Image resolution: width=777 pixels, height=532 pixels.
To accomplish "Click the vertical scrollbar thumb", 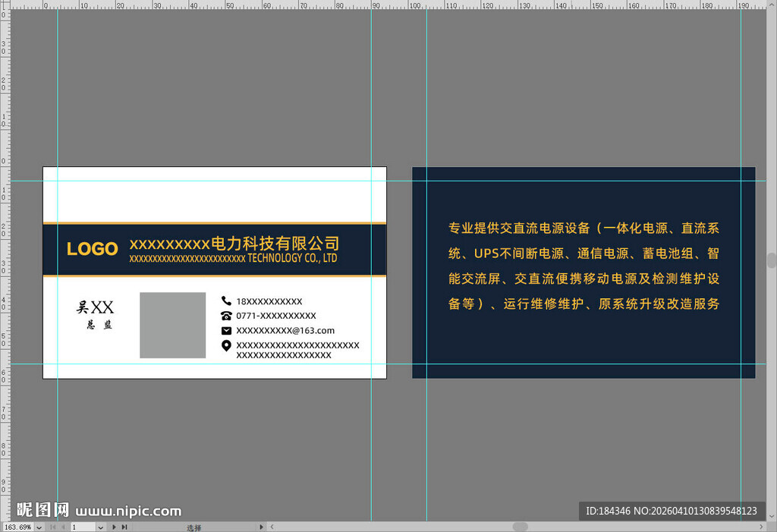I will coord(772,260).
